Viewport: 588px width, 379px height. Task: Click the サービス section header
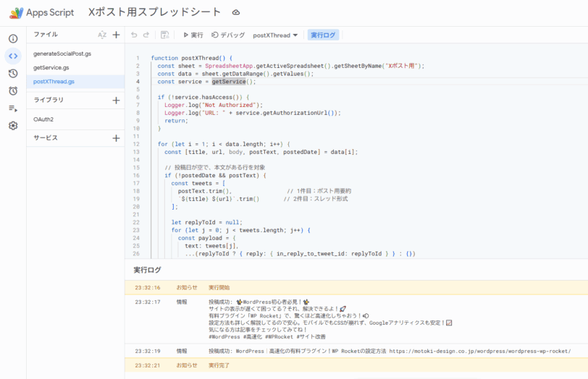point(46,138)
